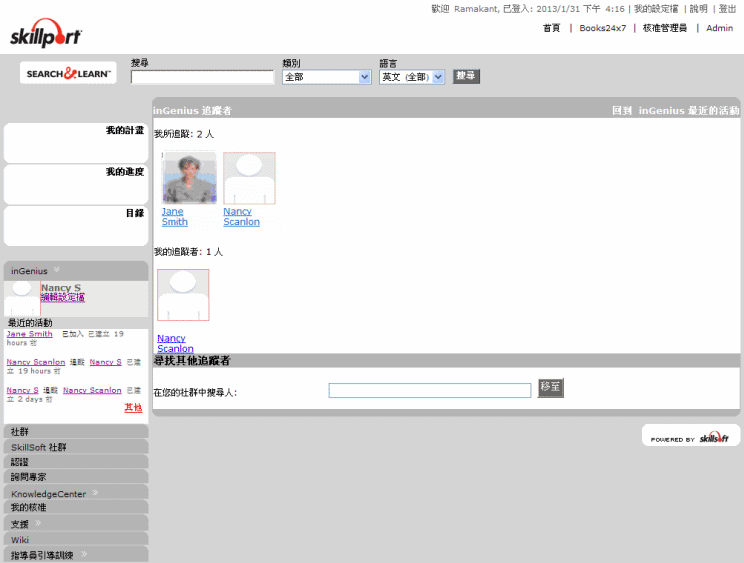Image resolution: width=744 pixels, height=563 pixels.
Task: Select SkillSoft 社群 in the sidebar
Action: [x=76, y=447]
